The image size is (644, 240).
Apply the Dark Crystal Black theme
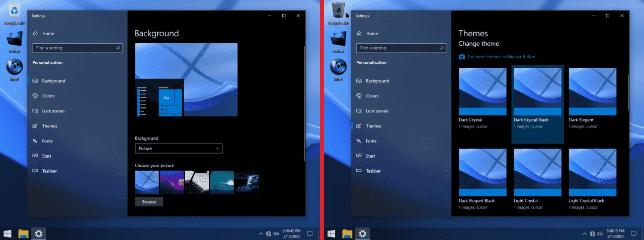537,104
